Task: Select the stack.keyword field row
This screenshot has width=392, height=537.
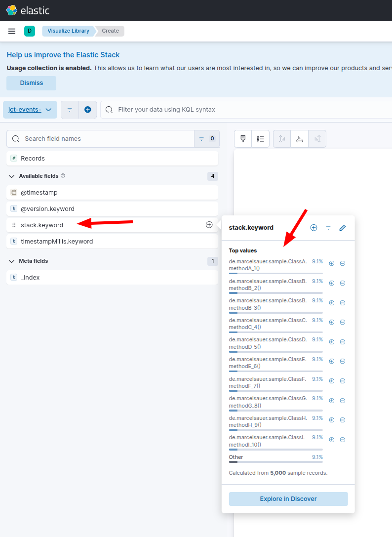Action: click(112, 225)
